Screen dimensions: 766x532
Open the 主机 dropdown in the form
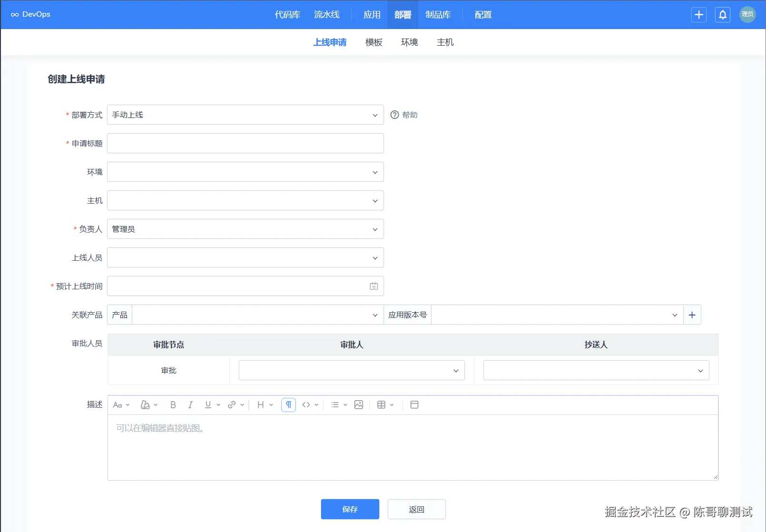pyautogui.click(x=246, y=200)
